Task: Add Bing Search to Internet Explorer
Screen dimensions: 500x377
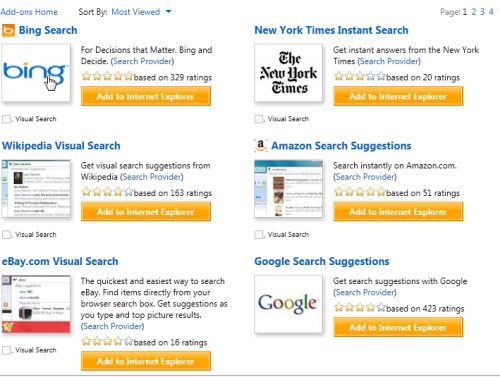Action: (x=146, y=96)
